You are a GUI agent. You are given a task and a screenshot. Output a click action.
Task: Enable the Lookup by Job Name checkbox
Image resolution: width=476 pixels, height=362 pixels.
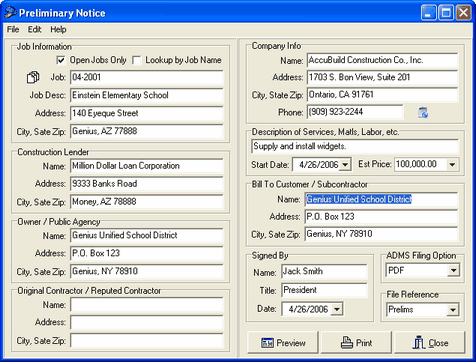click(x=136, y=60)
